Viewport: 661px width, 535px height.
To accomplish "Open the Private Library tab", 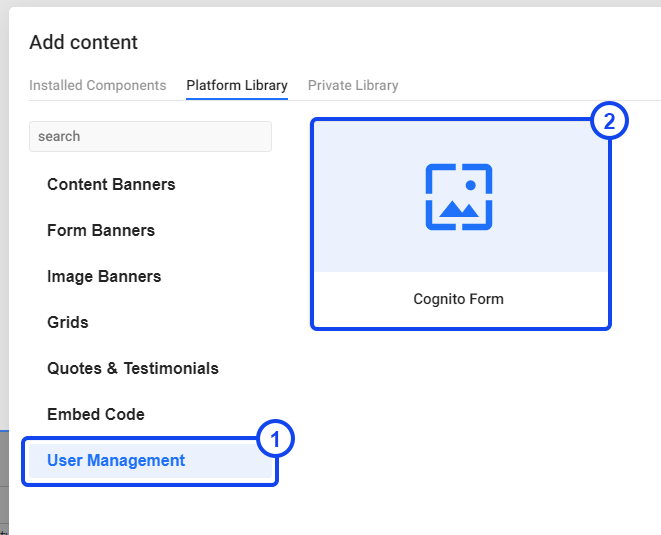I will coord(353,85).
